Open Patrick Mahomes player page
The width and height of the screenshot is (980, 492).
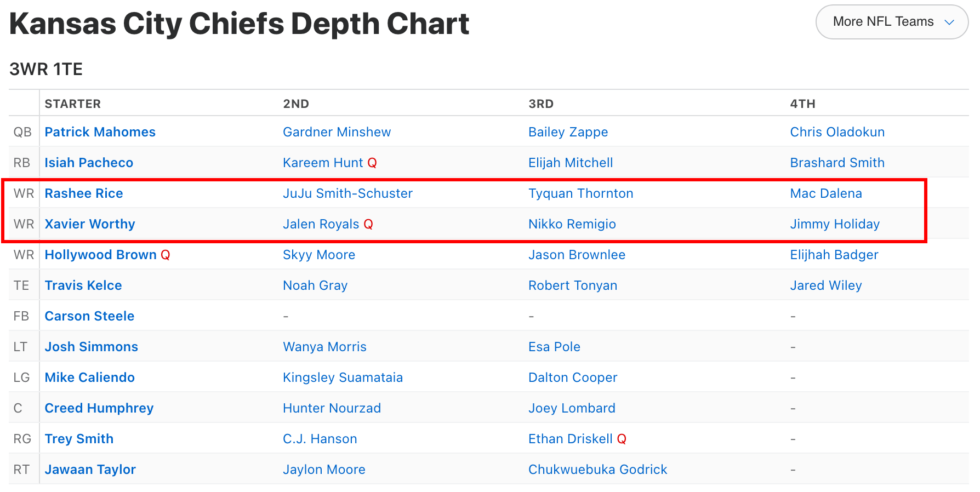100,132
